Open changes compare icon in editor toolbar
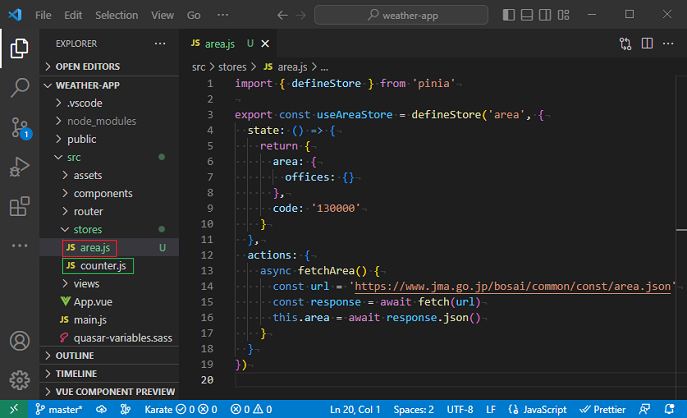Viewport: 687px width, 418px height. click(625, 43)
